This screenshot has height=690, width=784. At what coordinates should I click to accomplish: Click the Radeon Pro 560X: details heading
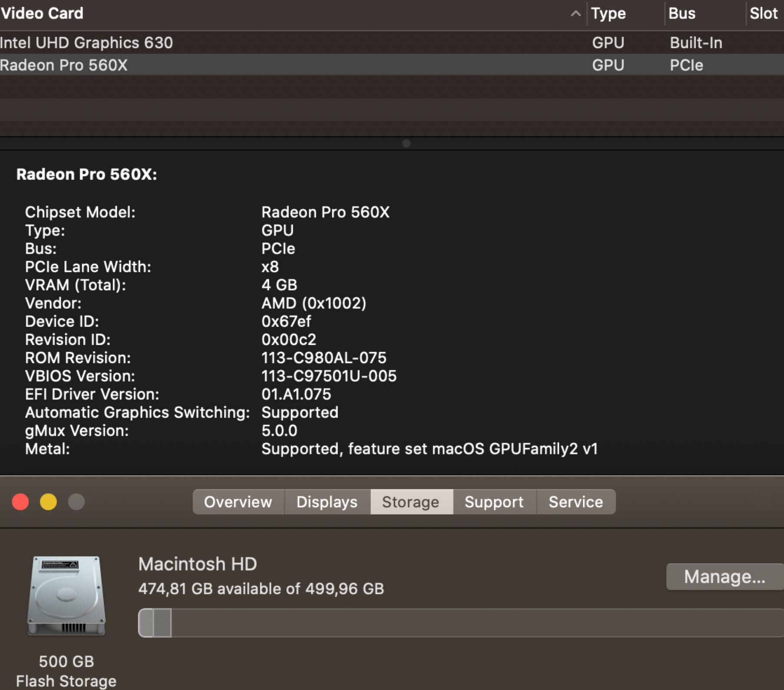click(x=87, y=174)
